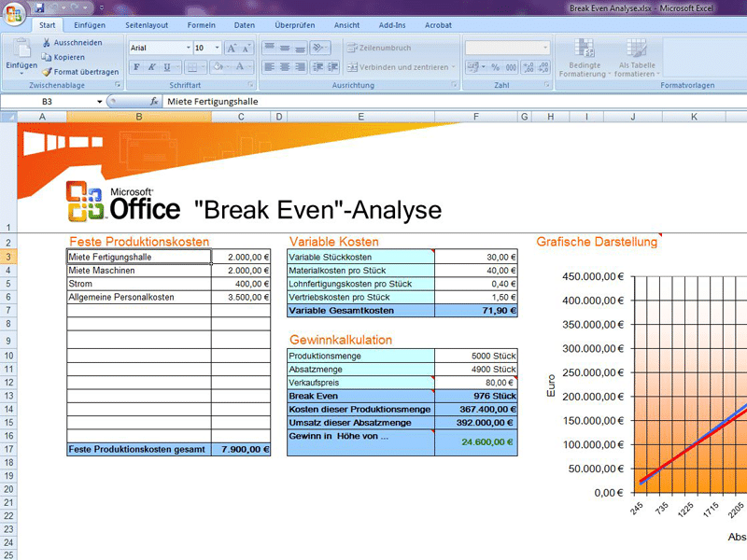Open the number format combo box
Image resolution: width=747 pixels, height=560 pixels.
pos(507,48)
